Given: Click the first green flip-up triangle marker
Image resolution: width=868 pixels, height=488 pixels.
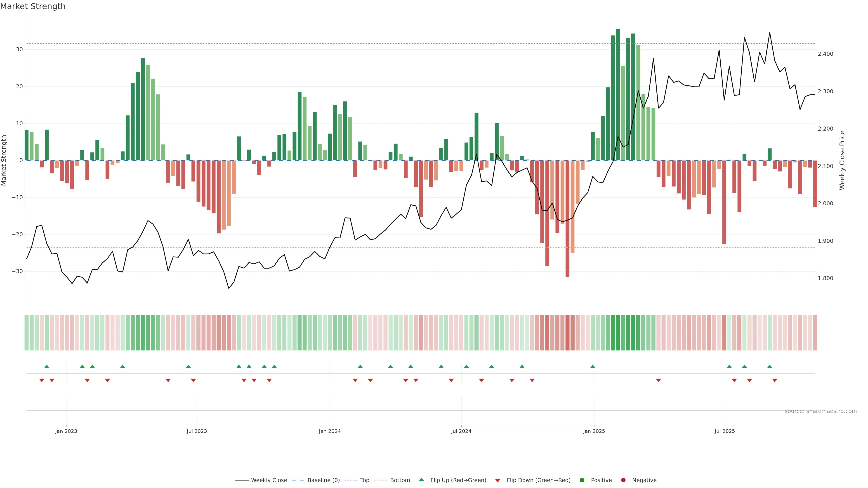Looking at the screenshot, I should pos(47,366).
